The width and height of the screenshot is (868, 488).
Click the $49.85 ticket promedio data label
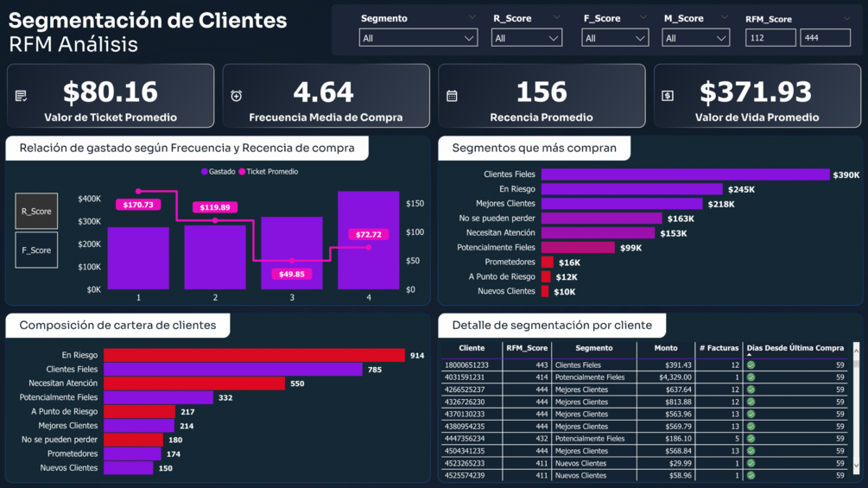point(292,274)
